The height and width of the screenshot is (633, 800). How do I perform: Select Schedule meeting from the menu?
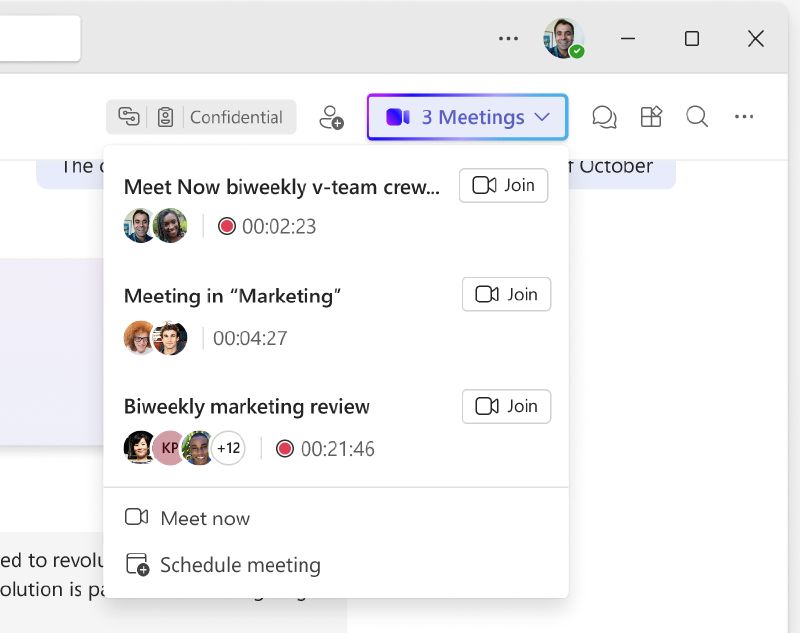point(240,564)
